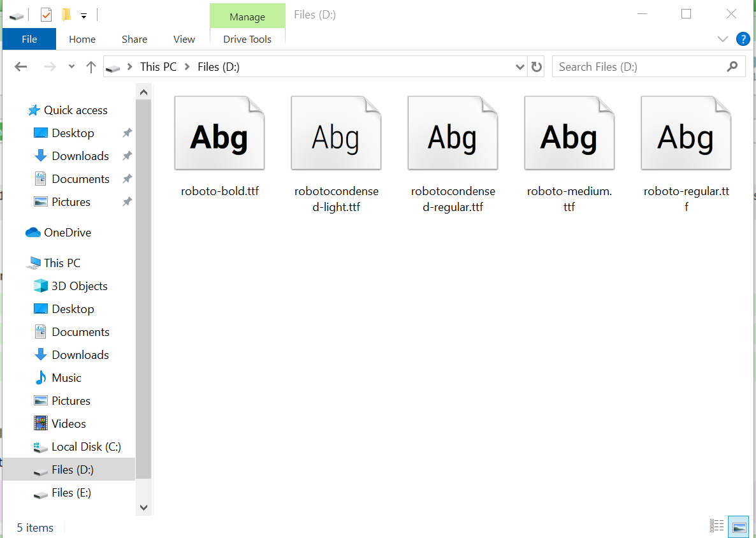Click the pin icon next to Downloads
This screenshot has height=538, width=756.
point(127,156)
